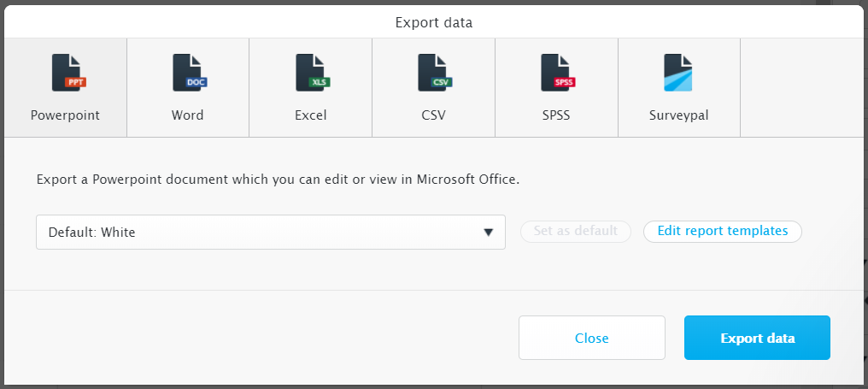Open Edit report templates

723,231
